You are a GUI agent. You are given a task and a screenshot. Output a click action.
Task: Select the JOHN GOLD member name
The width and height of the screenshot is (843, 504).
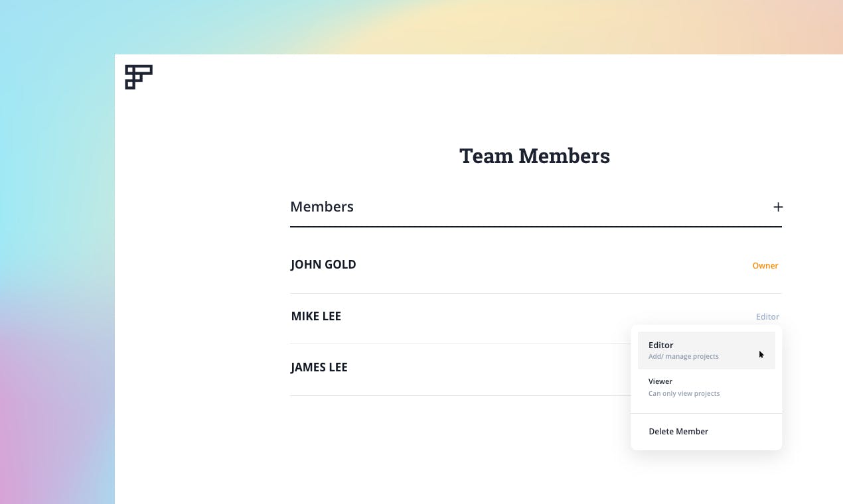click(x=323, y=265)
